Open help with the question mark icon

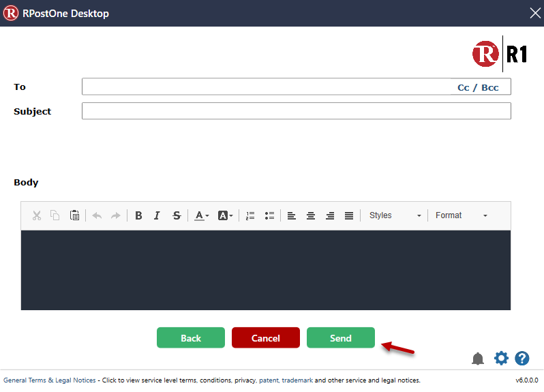coord(522,359)
